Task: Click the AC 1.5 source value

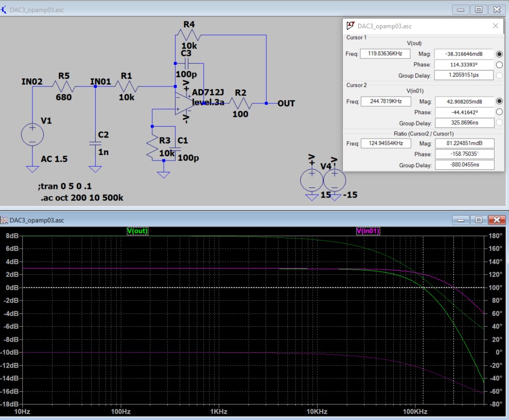Action: pyautogui.click(x=54, y=159)
